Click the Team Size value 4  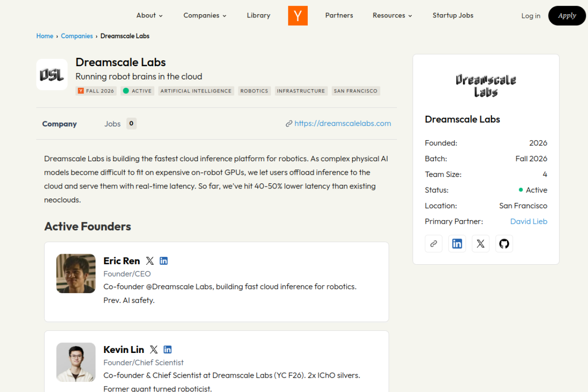pyautogui.click(x=545, y=175)
